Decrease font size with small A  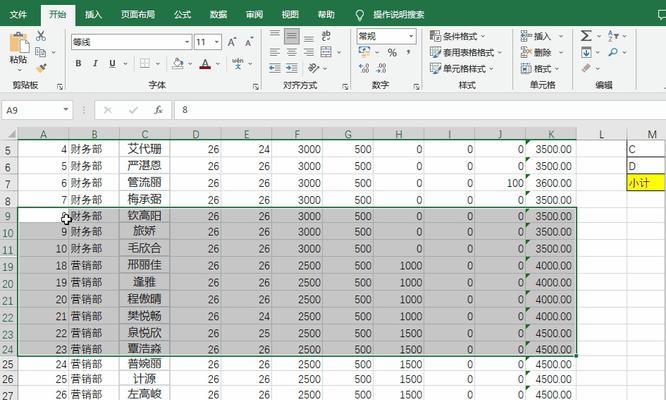pos(248,42)
